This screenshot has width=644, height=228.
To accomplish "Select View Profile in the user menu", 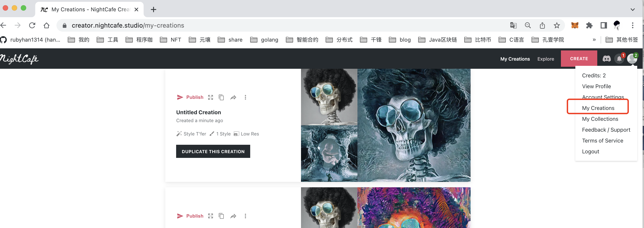I will [596, 86].
